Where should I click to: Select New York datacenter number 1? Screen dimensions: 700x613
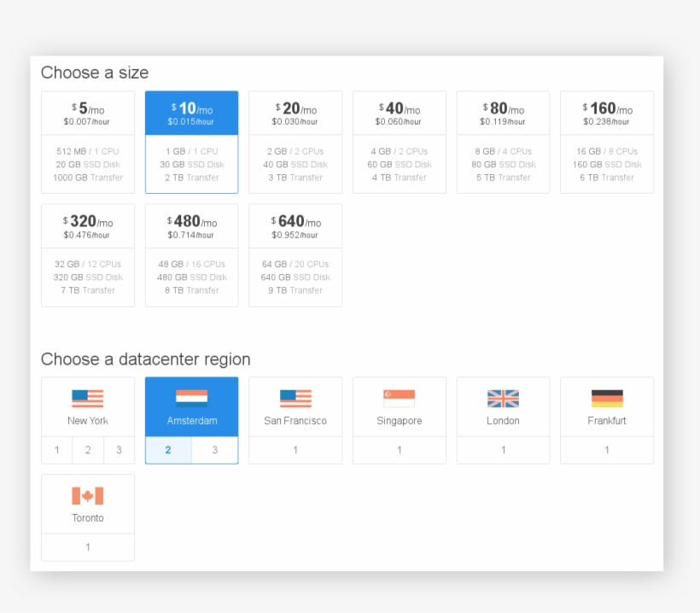(x=57, y=450)
